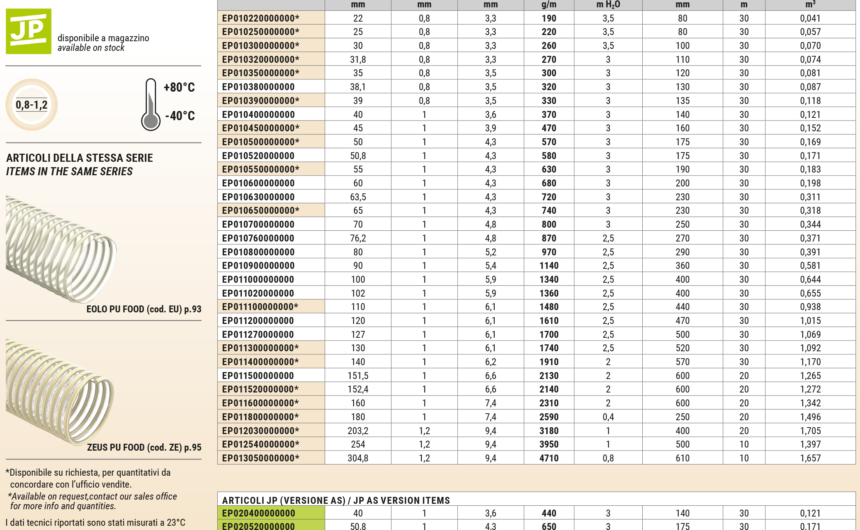Select article code EP010220000000* in table

(260, 18)
